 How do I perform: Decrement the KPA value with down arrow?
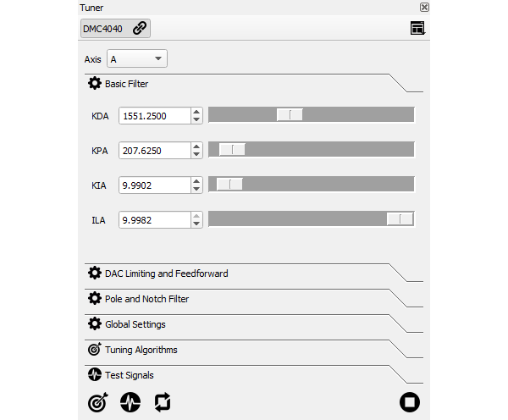pos(196,154)
